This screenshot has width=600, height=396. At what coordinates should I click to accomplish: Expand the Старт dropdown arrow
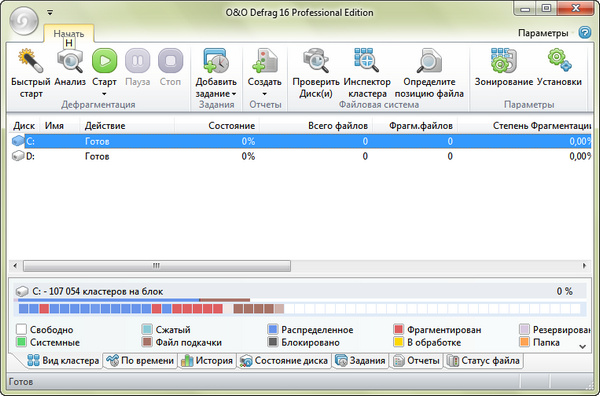click(x=104, y=94)
